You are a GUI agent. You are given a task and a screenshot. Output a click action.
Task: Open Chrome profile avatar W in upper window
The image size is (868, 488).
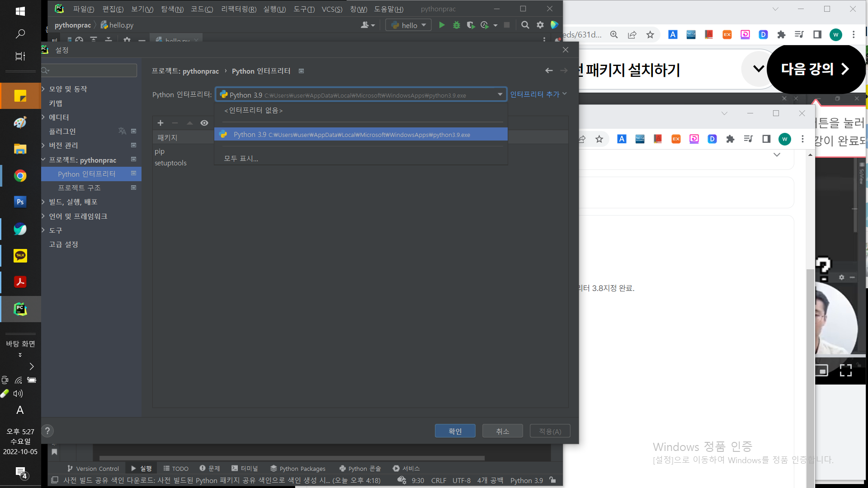click(x=835, y=35)
